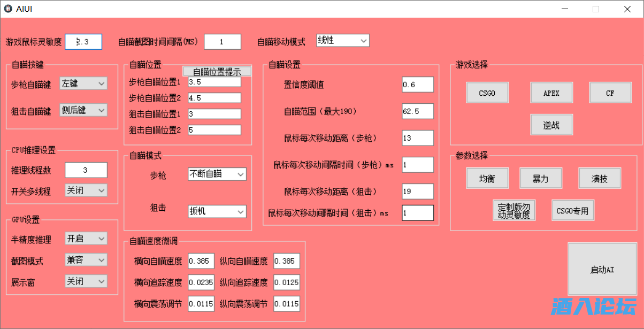Click the 启动AI button

[x=602, y=270]
